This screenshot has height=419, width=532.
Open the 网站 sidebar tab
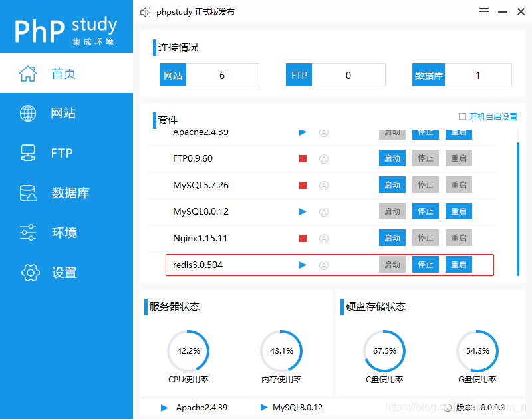tap(66, 113)
